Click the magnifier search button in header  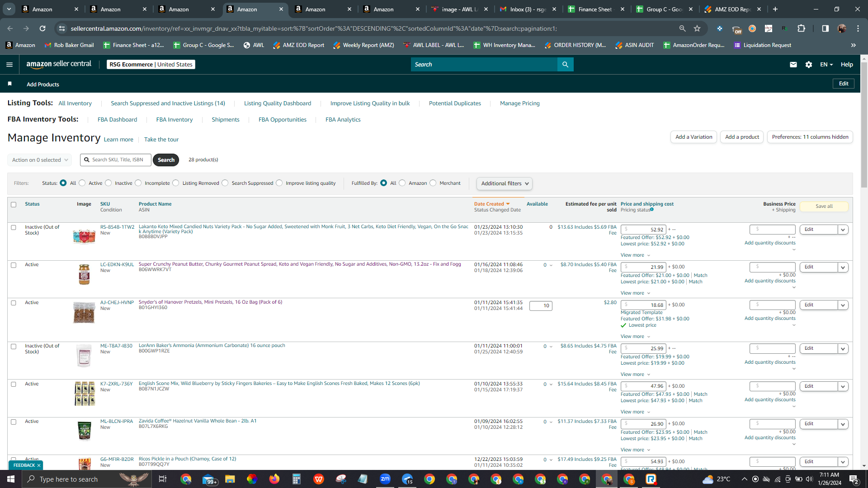point(565,65)
